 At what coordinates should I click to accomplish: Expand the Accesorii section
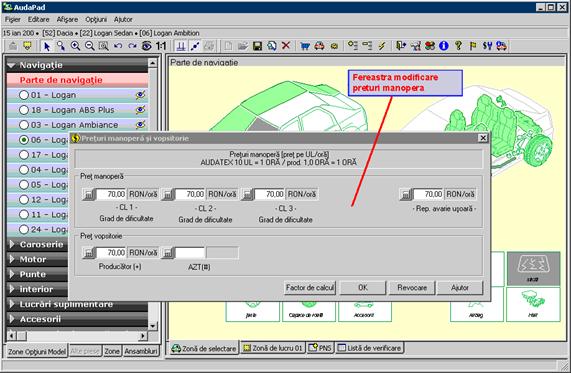12,319
